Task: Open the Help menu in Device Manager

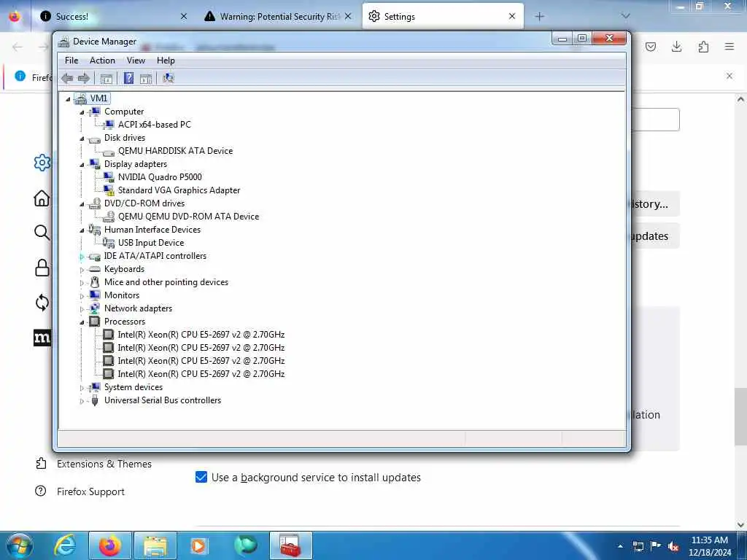Action: pos(166,61)
